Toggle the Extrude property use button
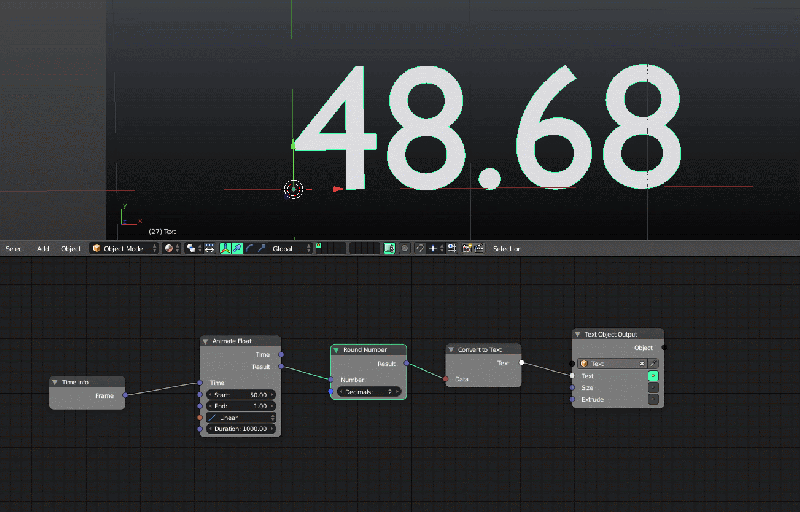Image resolution: width=800 pixels, height=512 pixels. tap(653, 399)
